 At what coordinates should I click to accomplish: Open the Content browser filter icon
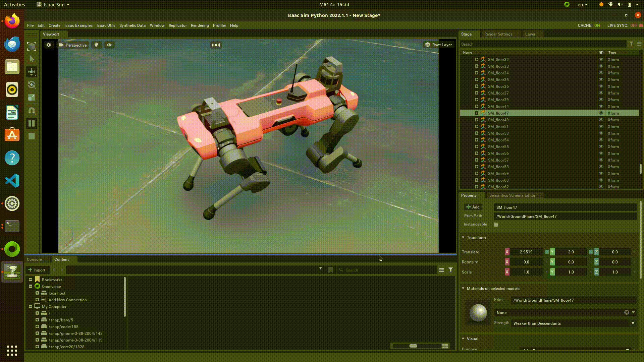pos(451,270)
